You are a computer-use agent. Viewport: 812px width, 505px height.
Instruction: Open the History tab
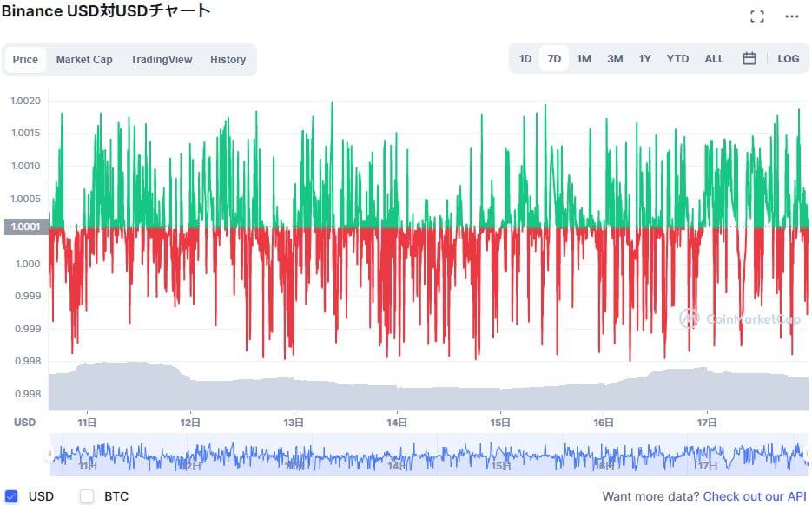click(x=228, y=60)
